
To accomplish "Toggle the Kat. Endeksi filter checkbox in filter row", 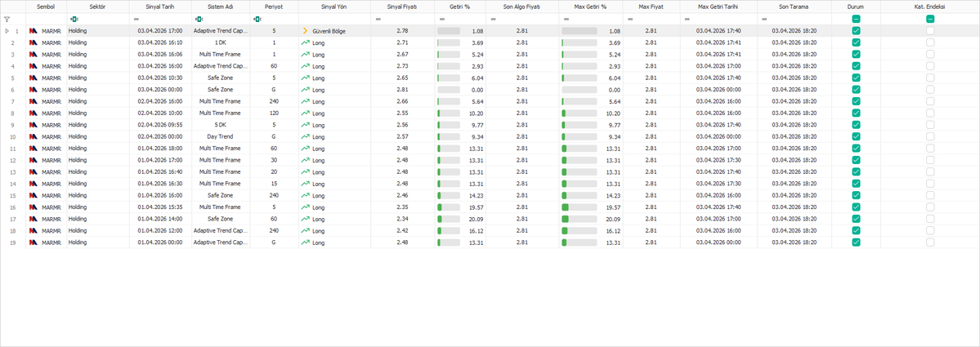I will 930,20.
